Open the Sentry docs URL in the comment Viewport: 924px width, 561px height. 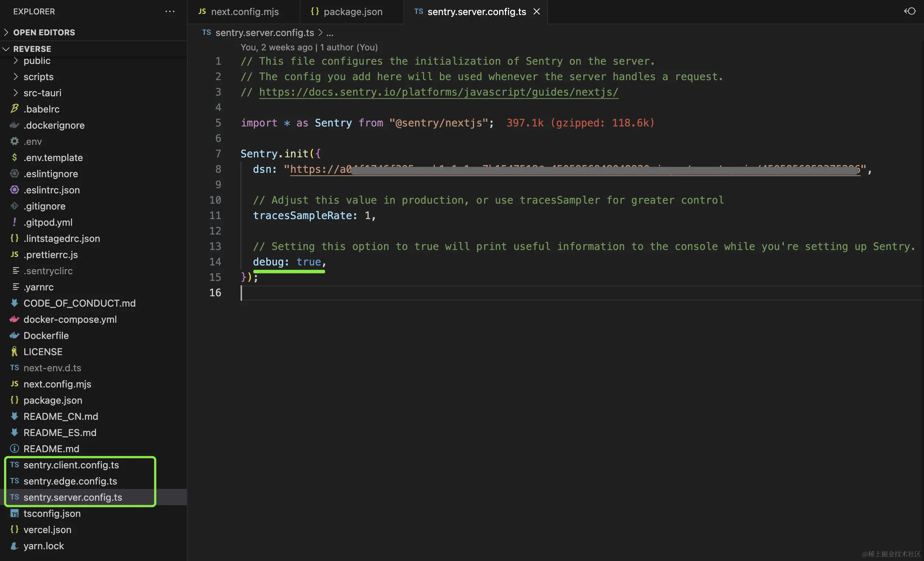[438, 92]
